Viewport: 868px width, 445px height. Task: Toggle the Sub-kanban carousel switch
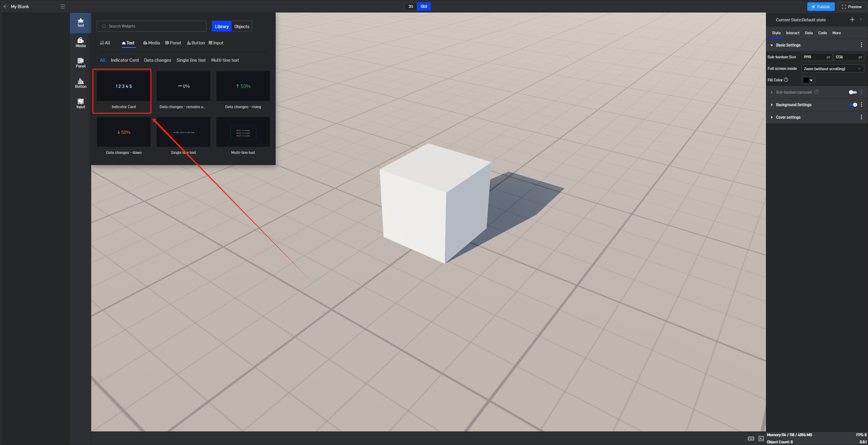[853, 92]
